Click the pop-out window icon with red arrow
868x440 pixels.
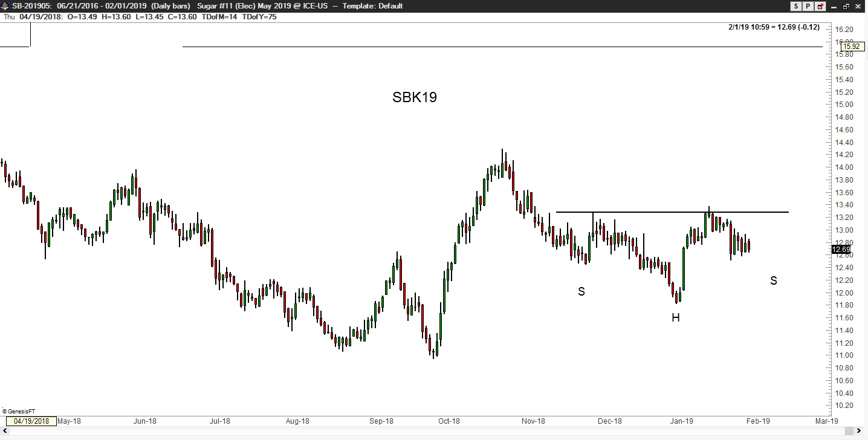(x=820, y=6)
